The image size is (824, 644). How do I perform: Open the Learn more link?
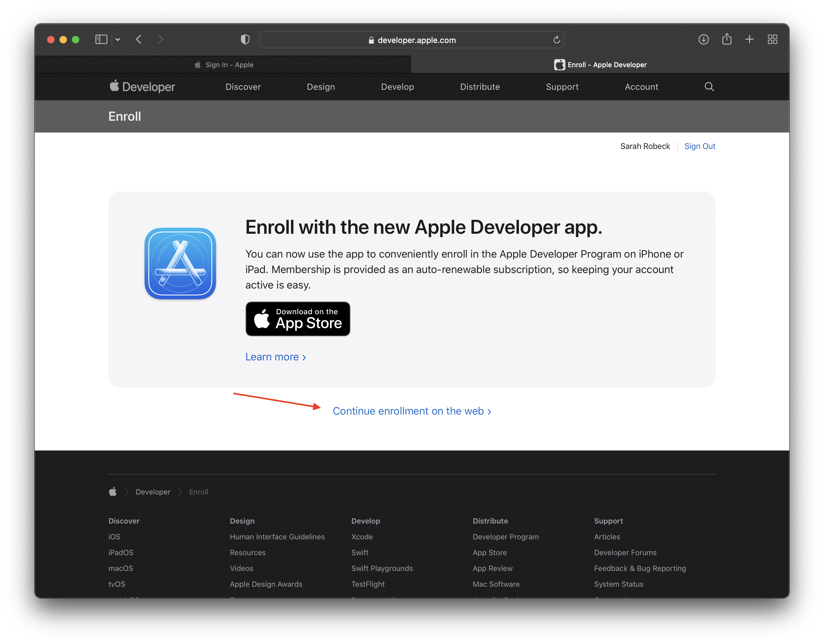point(276,357)
